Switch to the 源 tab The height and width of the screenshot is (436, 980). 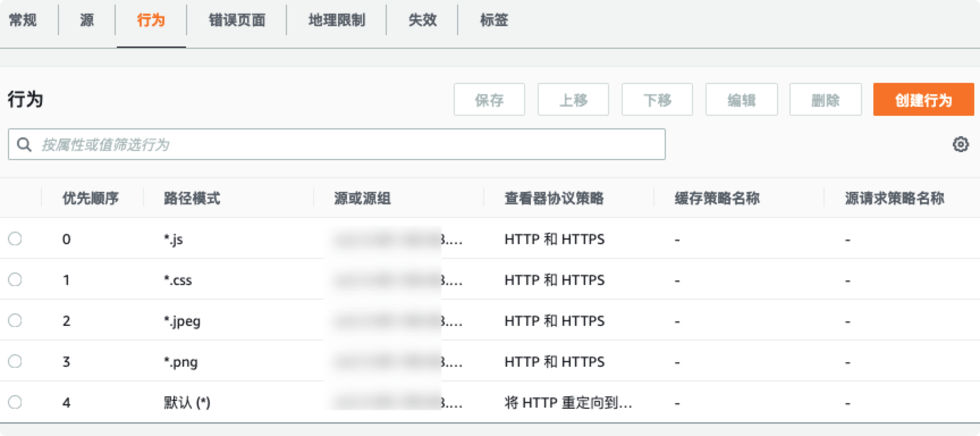(x=87, y=20)
